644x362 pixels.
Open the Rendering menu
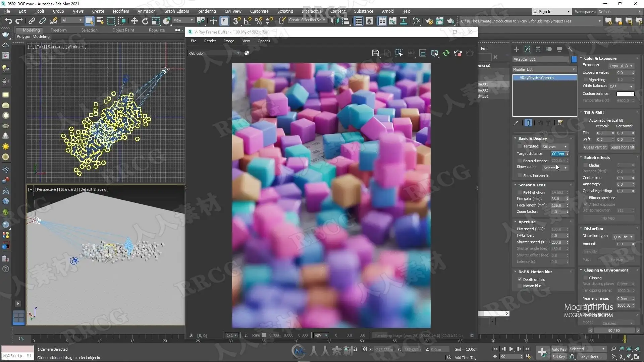(207, 11)
